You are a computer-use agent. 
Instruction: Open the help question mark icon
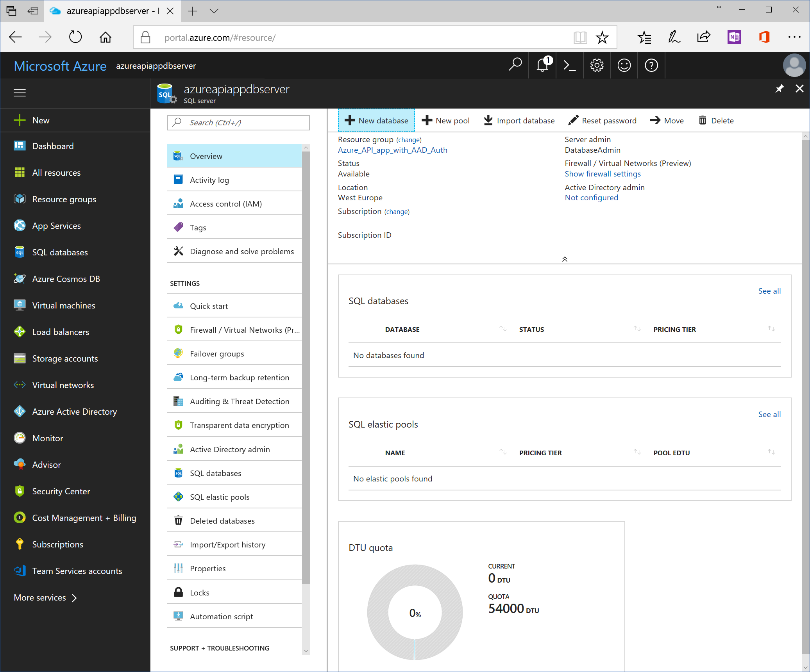tap(651, 66)
